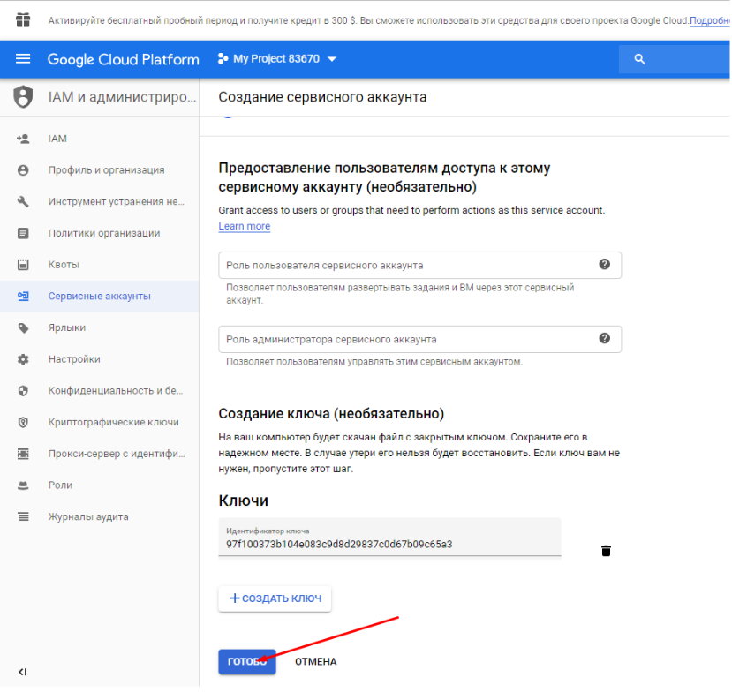The height and width of the screenshot is (700, 732).
Task: Open Ярлыки menu item label
Action: point(67,327)
